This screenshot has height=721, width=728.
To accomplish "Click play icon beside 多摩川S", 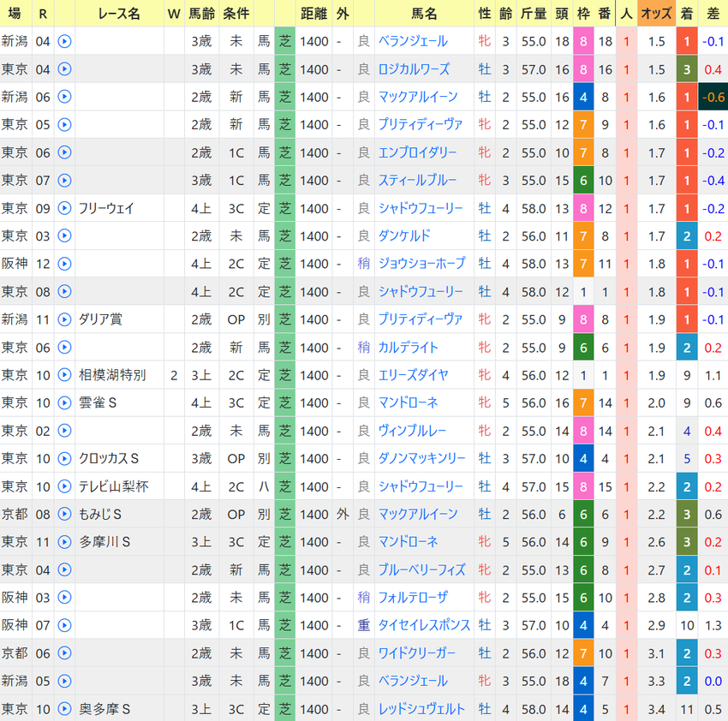I will click(x=64, y=542).
